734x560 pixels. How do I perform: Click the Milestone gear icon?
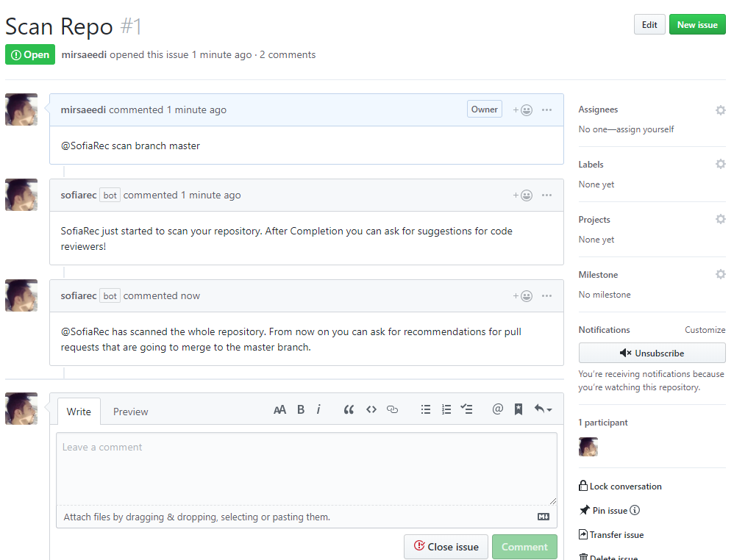[x=721, y=274]
